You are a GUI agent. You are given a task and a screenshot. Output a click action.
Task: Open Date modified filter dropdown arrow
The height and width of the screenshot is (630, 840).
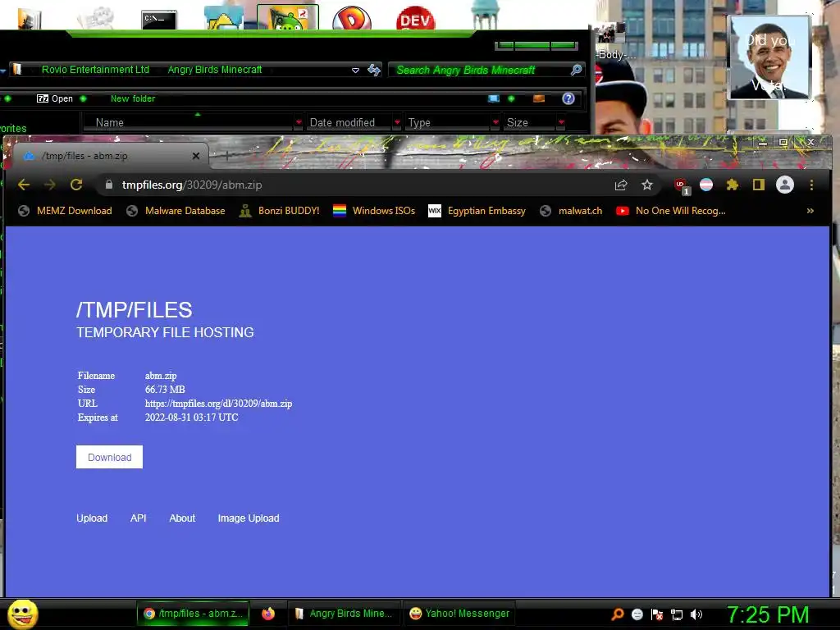[397, 123]
